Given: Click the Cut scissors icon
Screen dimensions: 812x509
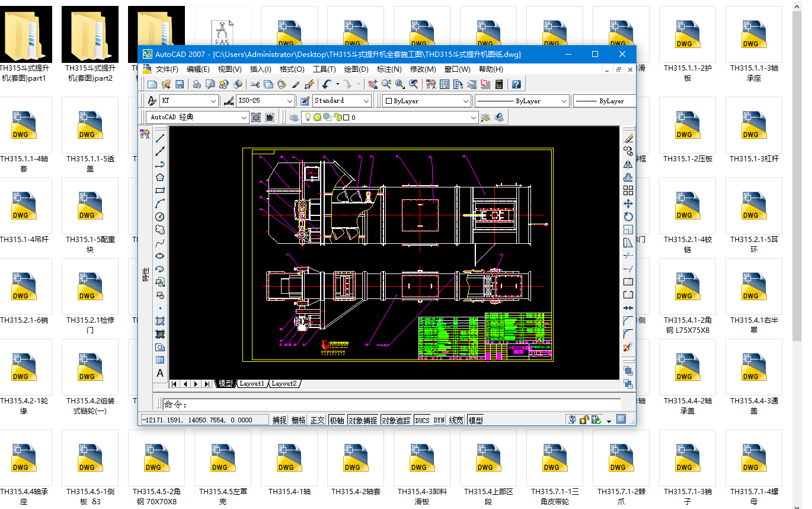Looking at the screenshot, I should [x=255, y=84].
